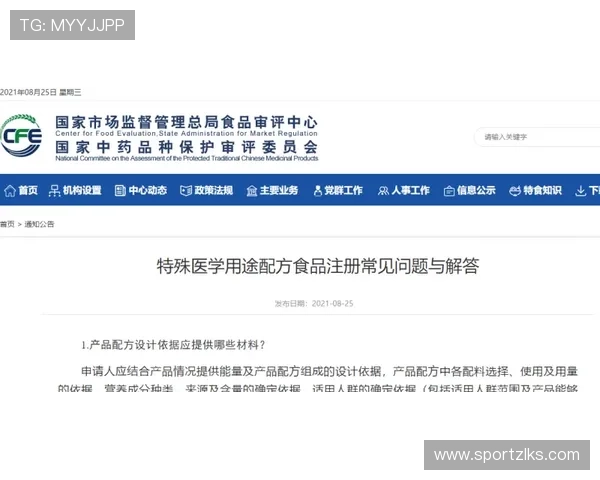
Task: Open the 首页 menu item
Action: coord(28,190)
